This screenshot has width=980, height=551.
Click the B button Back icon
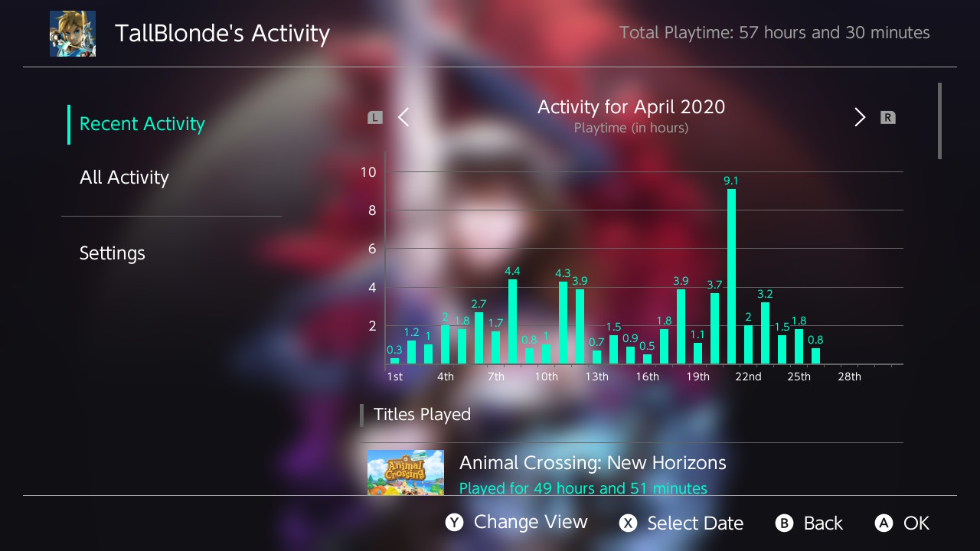point(785,523)
